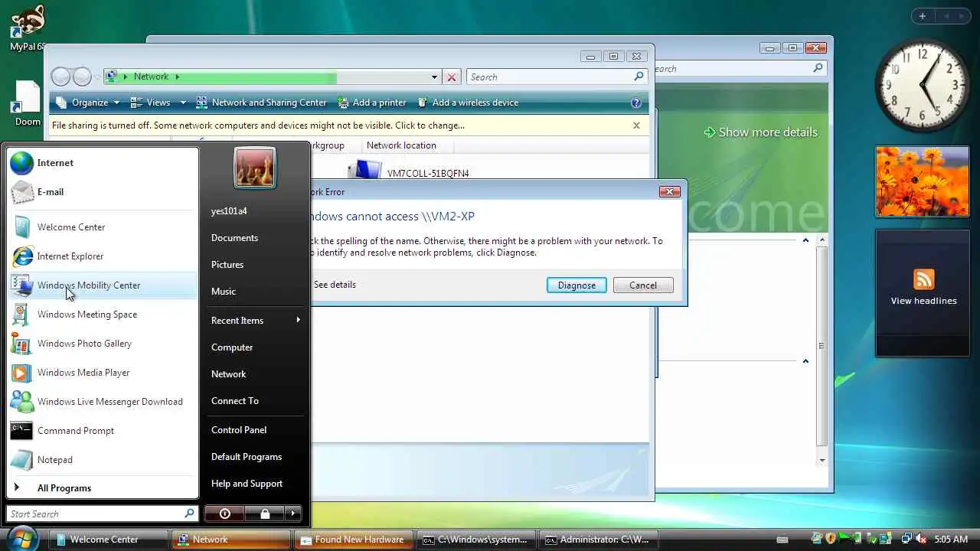
Task: Add gadget with sidebar plus button
Action: pyautogui.click(x=923, y=16)
